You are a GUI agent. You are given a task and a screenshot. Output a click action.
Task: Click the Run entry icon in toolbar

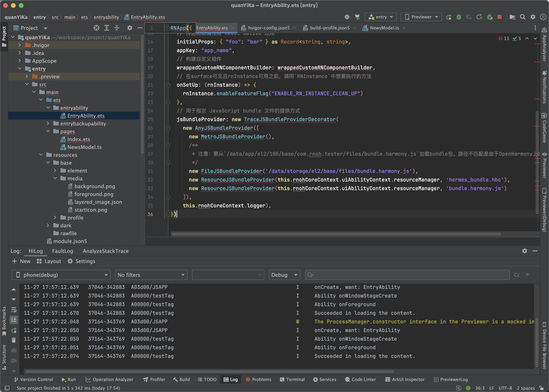[449, 17]
